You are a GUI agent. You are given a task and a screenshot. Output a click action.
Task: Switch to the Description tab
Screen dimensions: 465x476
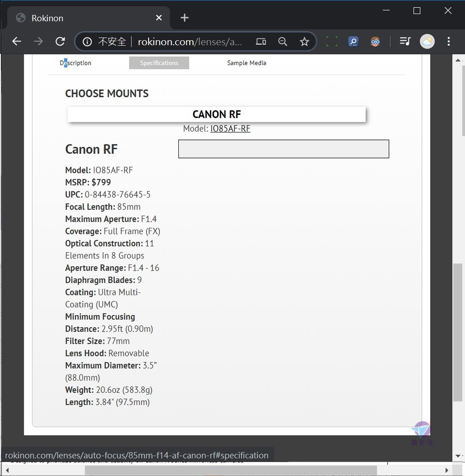[x=76, y=63]
